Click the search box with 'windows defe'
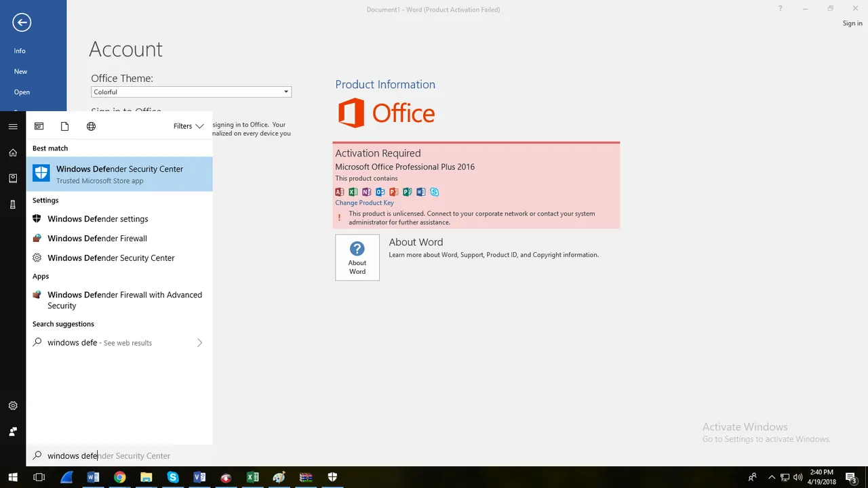 coord(119,455)
